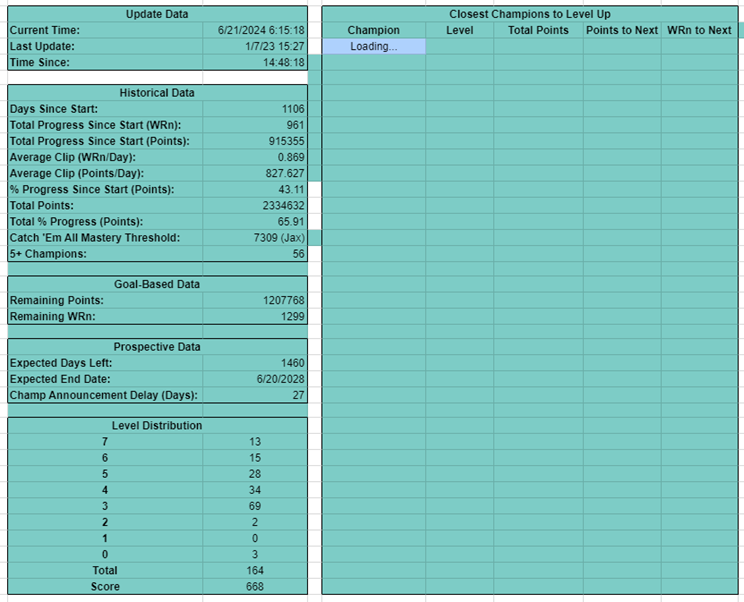Select the Expected Days Left value 1460

(x=255, y=363)
